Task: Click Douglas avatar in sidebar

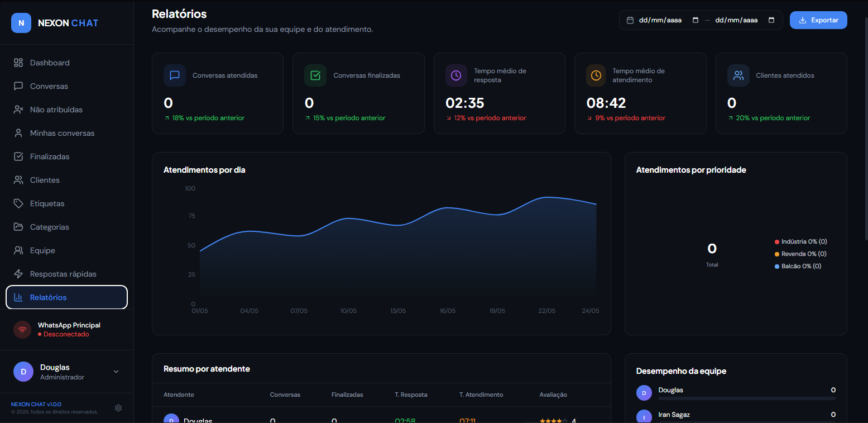Action: coord(23,372)
